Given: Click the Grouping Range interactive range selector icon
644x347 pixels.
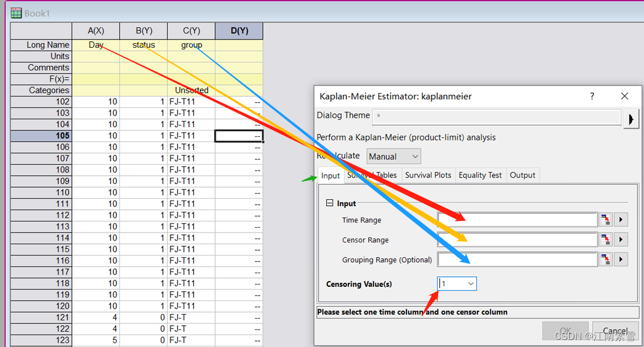Looking at the screenshot, I should point(605,259).
